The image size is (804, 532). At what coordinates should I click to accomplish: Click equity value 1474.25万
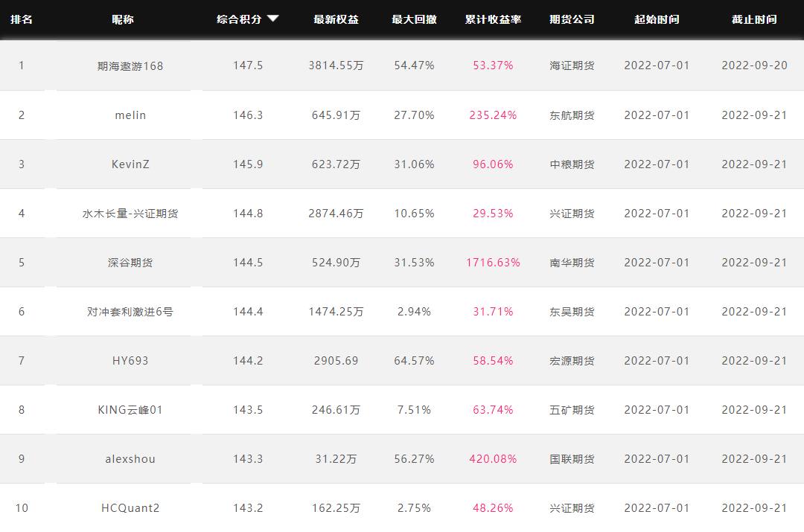(x=336, y=312)
